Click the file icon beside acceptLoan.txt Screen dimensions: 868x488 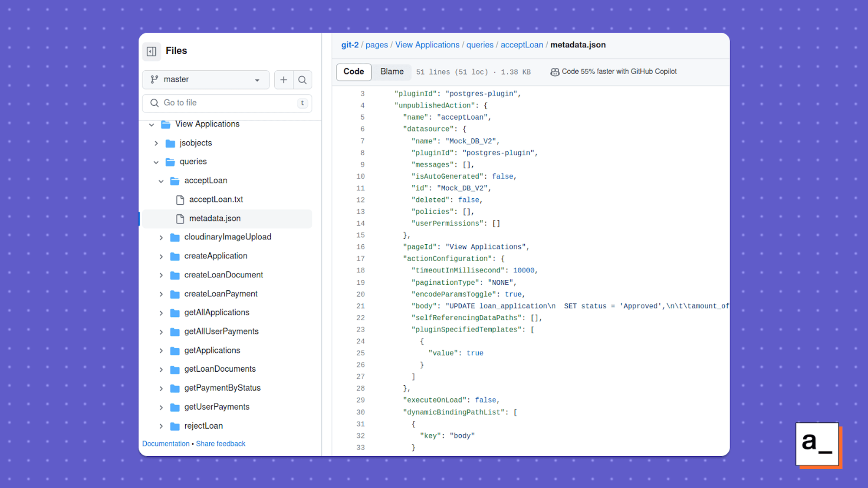[x=179, y=200]
